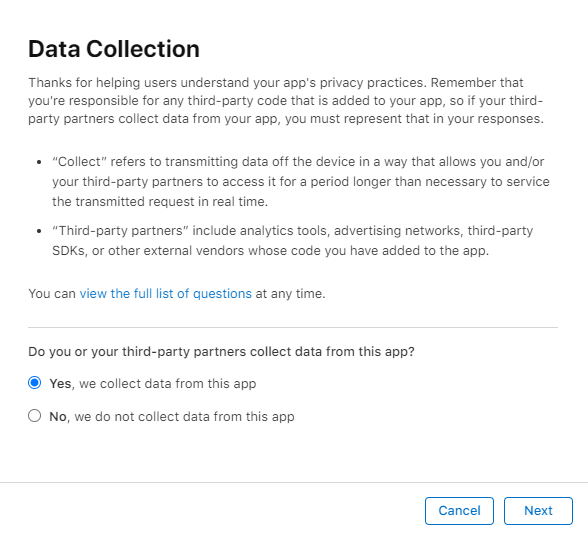Screen dimensions: 588x535
Task: Click the bullet dot beside "Third-party partners"
Action: [39, 231]
